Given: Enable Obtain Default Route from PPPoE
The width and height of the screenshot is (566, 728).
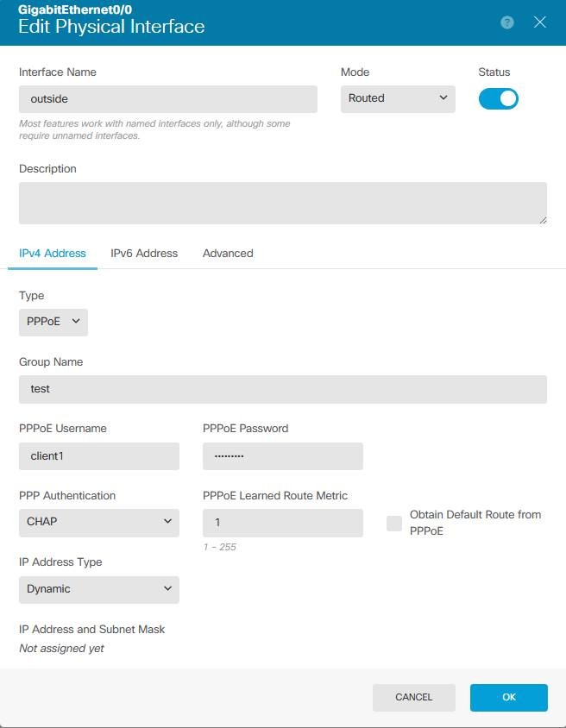Looking at the screenshot, I should (x=394, y=524).
